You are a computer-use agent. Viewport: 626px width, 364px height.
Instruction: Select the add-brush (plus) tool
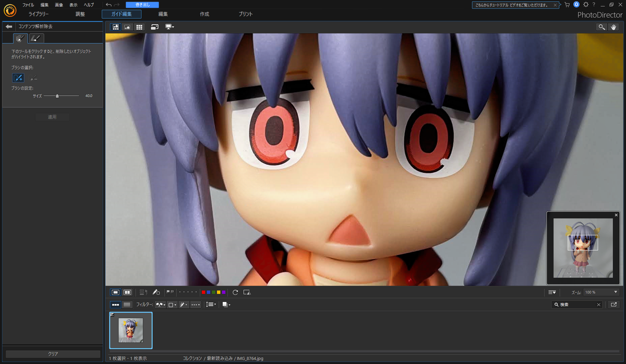tap(18, 78)
